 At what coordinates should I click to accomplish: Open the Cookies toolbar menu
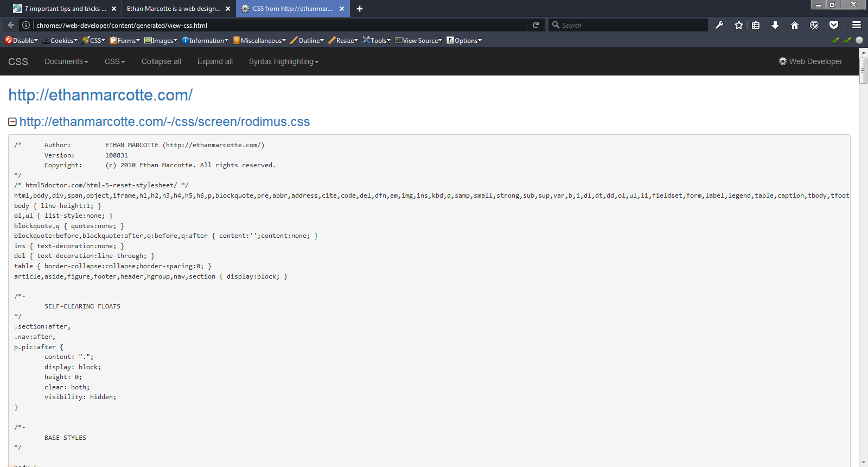tap(60, 41)
